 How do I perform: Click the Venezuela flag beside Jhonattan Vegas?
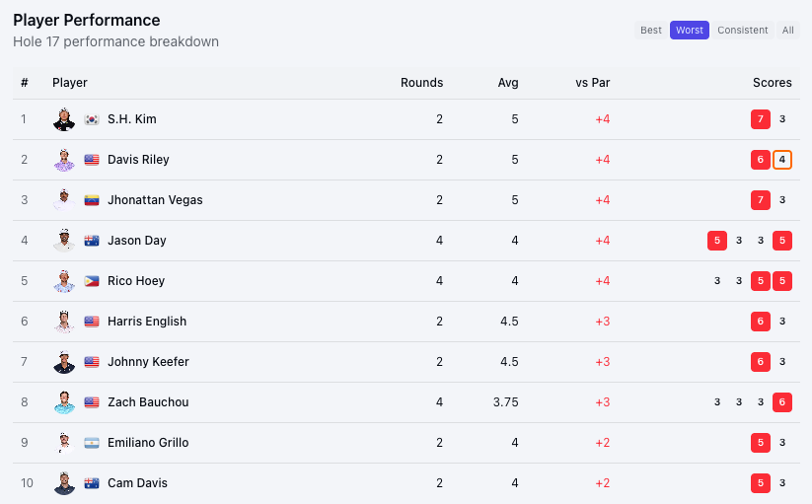point(92,200)
